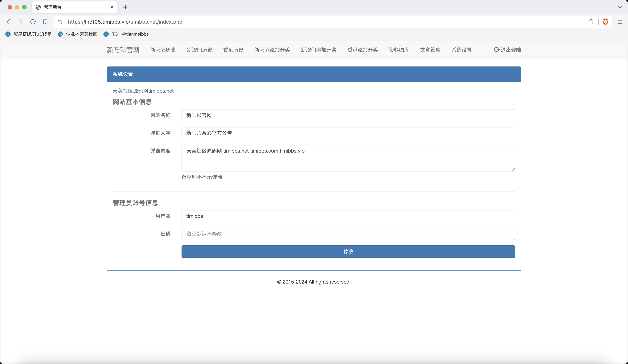Click the 系统设置 panel header

(314, 74)
